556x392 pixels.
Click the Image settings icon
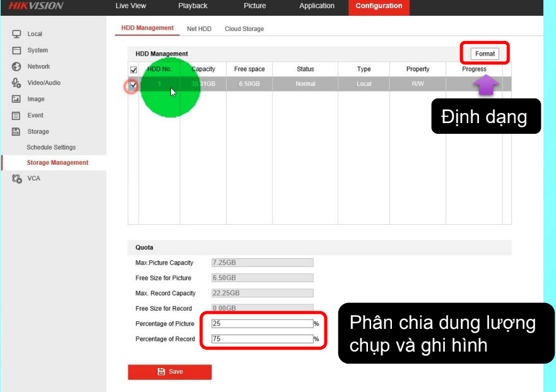click(x=17, y=99)
